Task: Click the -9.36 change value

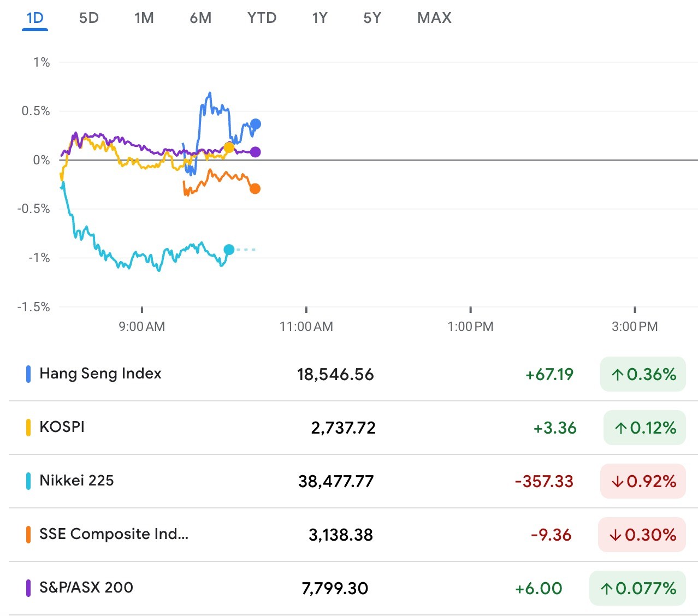Action: point(551,535)
